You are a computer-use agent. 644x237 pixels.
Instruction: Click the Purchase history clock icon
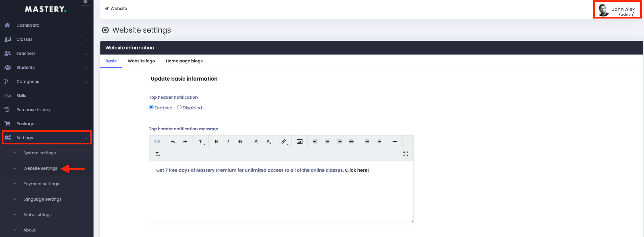point(7,110)
